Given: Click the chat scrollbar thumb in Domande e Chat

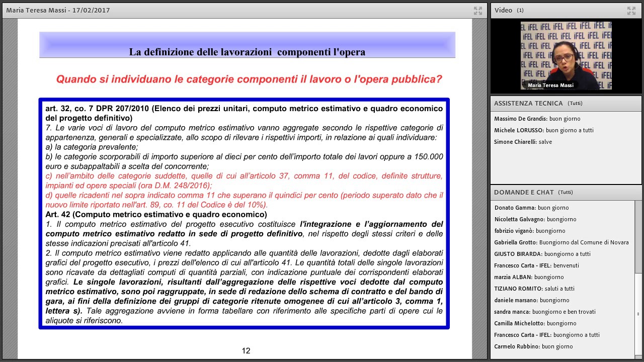Looking at the screenshot, I should point(638,314).
